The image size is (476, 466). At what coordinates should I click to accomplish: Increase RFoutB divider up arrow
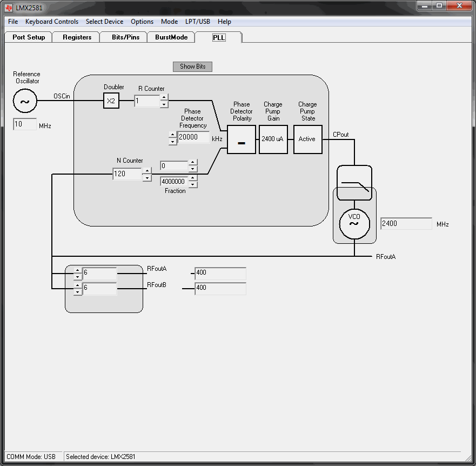pyautogui.click(x=78, y=285)
